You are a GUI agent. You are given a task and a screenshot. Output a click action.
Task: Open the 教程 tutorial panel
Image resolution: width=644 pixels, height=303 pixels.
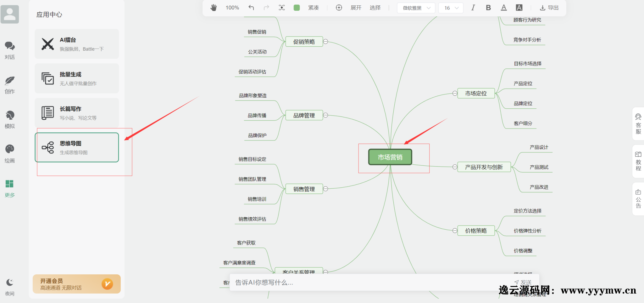[638, 161]
